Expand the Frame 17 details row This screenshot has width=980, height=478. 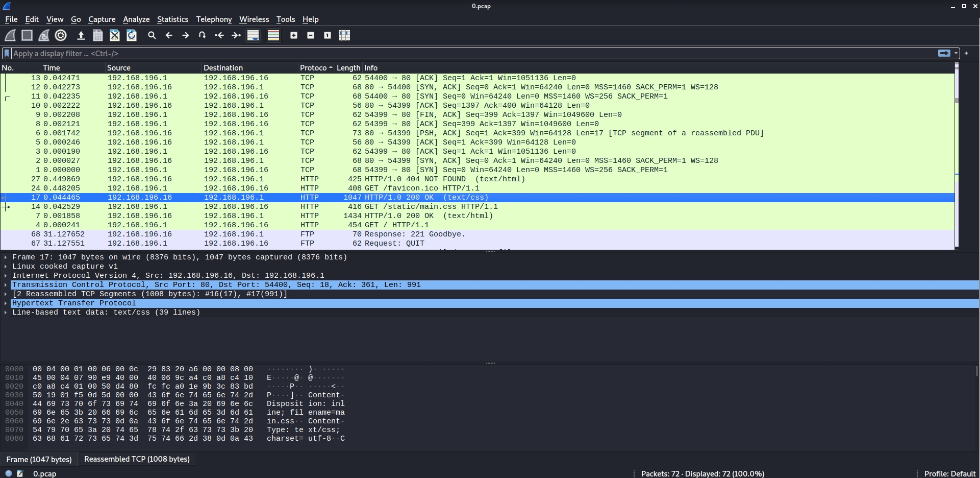pyautogui.click(x=6, y=257)
